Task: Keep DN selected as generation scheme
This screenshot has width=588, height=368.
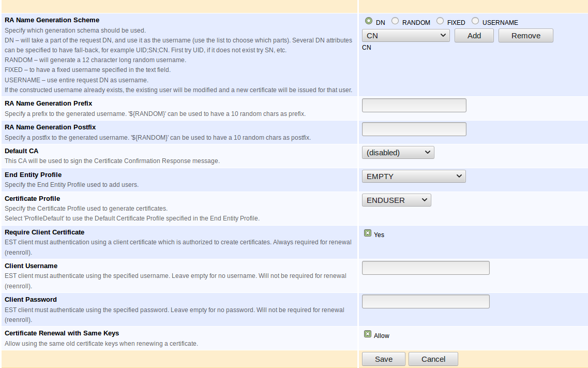Action: coord(368,20)
